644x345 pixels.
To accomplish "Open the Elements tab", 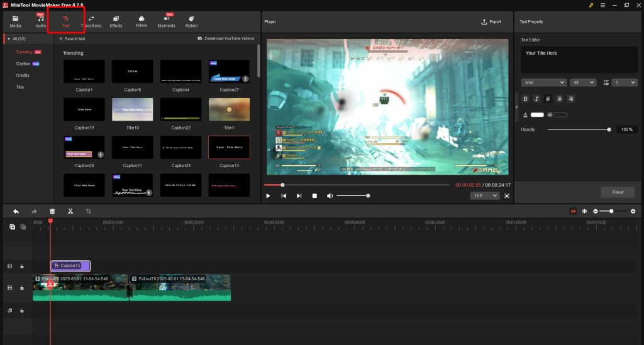I will [x=166, y=21].
